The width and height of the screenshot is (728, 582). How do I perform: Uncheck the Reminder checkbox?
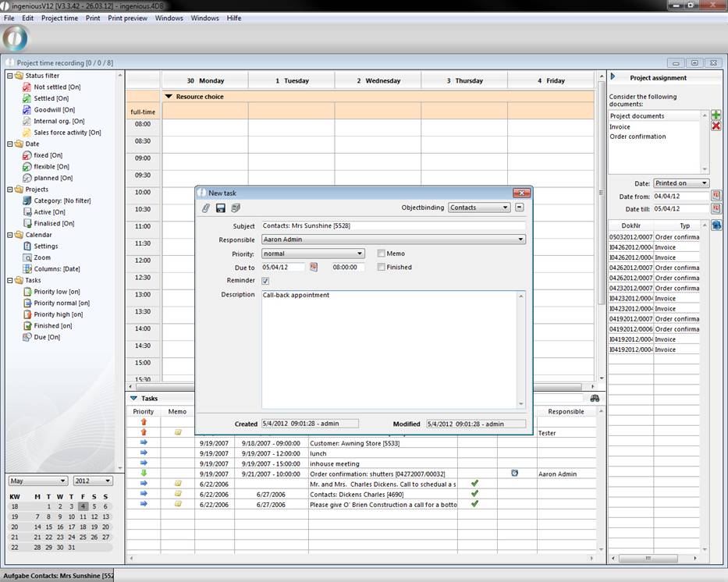click(x=265, y=281)
